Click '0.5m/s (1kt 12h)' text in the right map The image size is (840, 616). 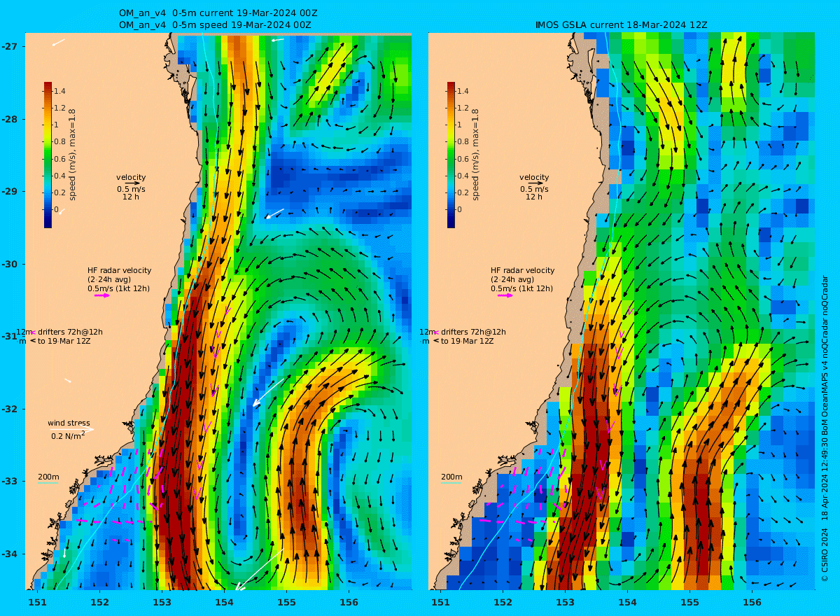(521, 288)
